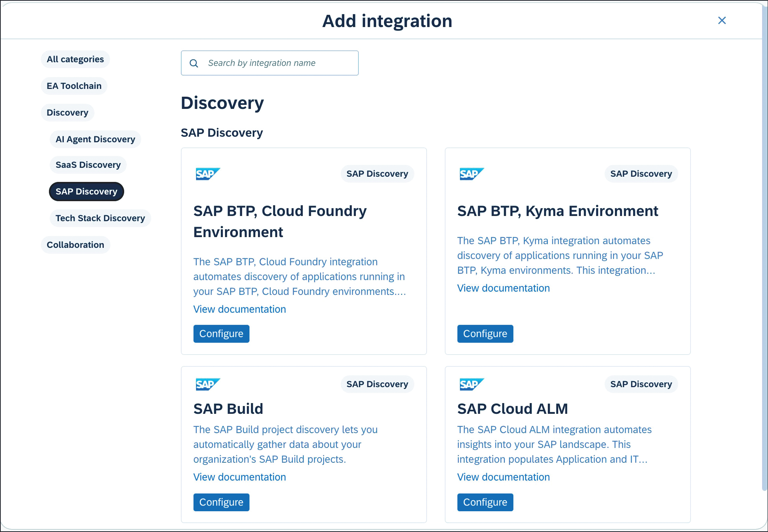View documentation for SAP Cloud ALM
Viewport: 768px width, 532px height.
pos(504,477)
